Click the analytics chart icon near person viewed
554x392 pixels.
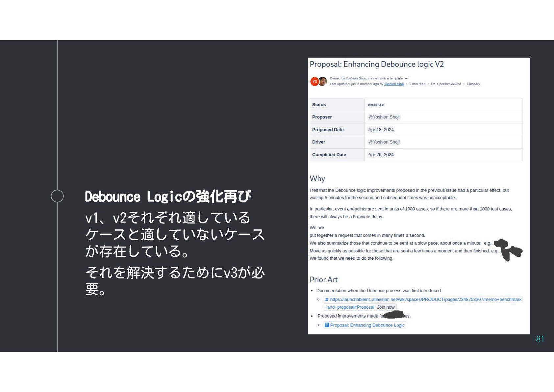(433, 84)
